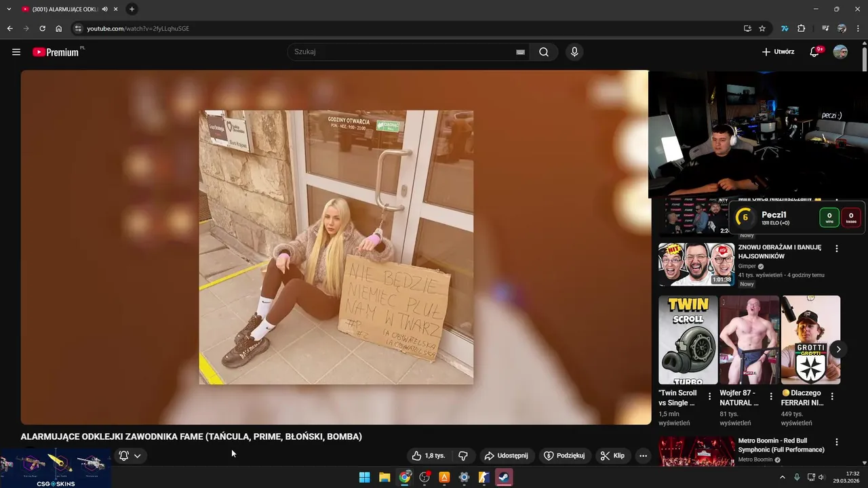The image size is (868, 488).
Task: Open options for Dlaczego FERRARI short
Action: [832, 396]
